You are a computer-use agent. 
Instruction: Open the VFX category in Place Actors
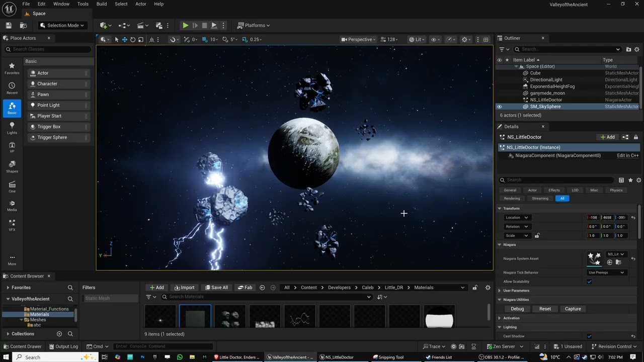(x=12, y=225)
